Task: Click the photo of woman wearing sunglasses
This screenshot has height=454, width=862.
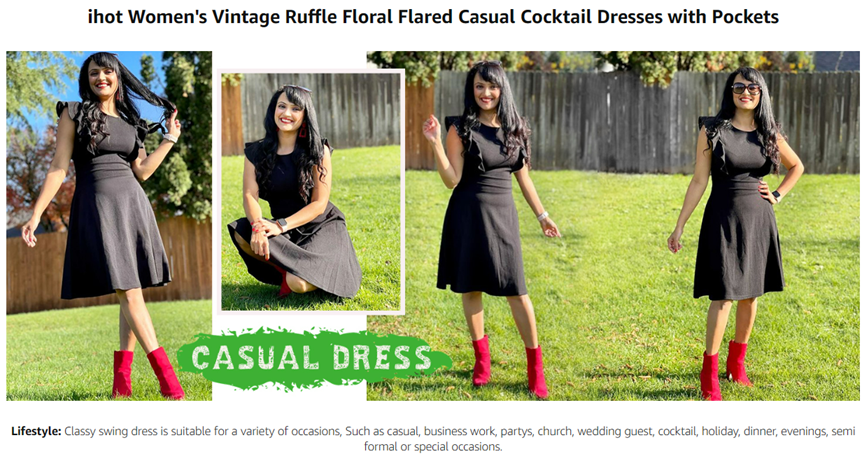Action: pyautogui.click(x=737, y=225)
